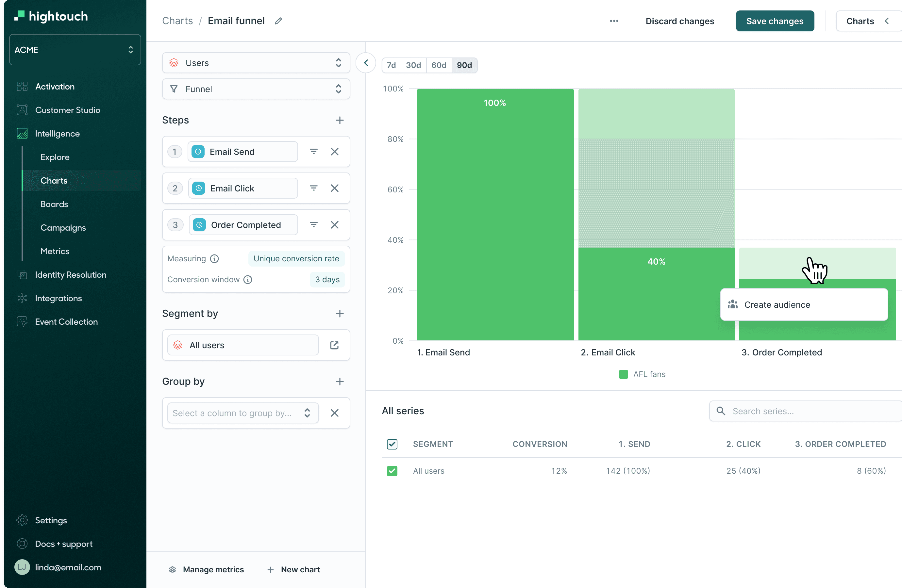
Task: Remove the Email Click step
Action: [335, 188]
